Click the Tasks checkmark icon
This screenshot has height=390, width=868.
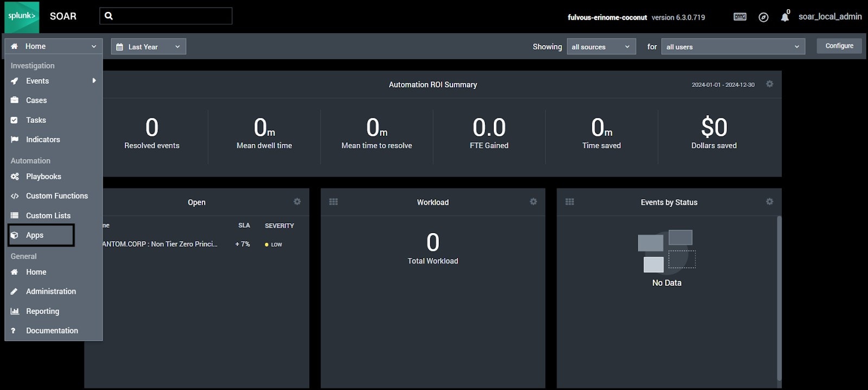pos(15,120)
